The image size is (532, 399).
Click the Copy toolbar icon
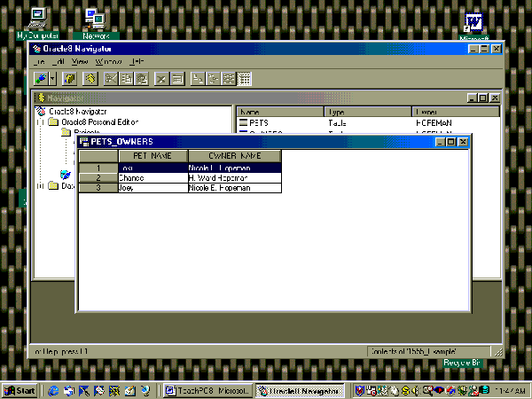126,79
